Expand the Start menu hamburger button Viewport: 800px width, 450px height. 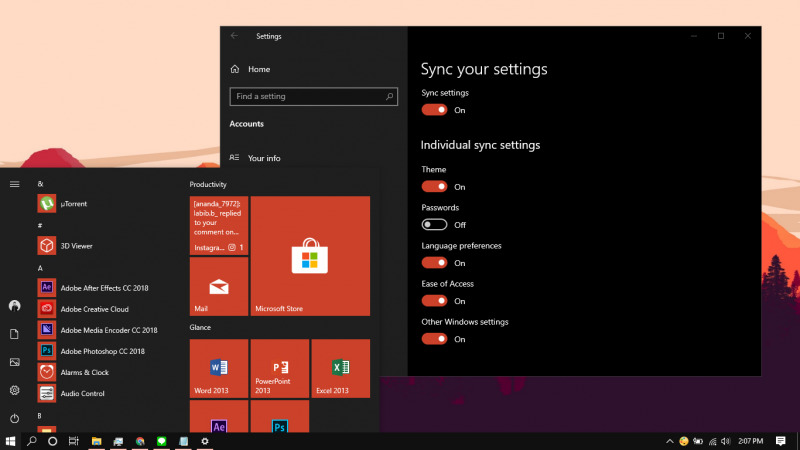click(15, 184)
